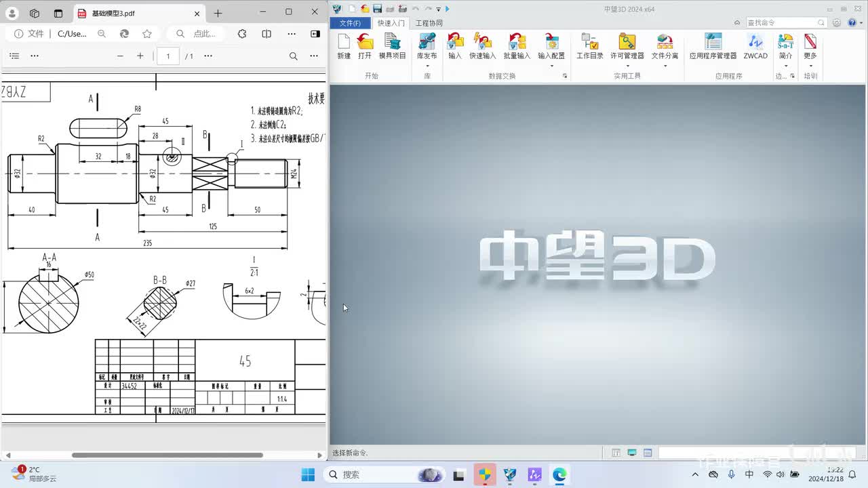Click Edge split screen icon
The image size is (868, 488).
pyautogui.click(x=267, y=33)
